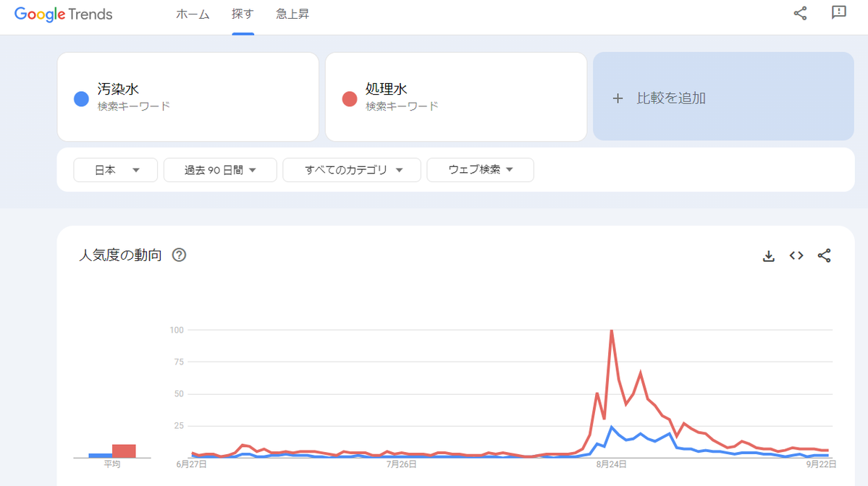The width and height of the screenshot is (868, 486).
Task: Download the interest over time chart as CSV
Action: 769,256
